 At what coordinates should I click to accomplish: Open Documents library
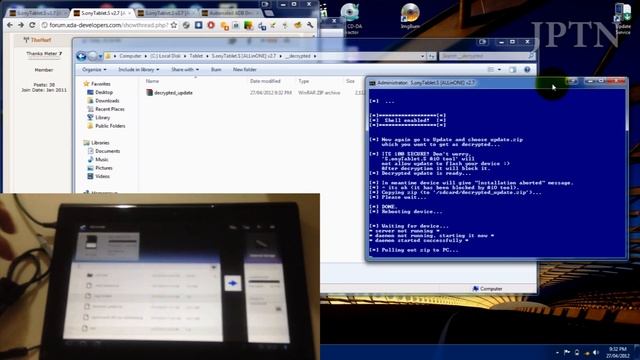[103, 151]
